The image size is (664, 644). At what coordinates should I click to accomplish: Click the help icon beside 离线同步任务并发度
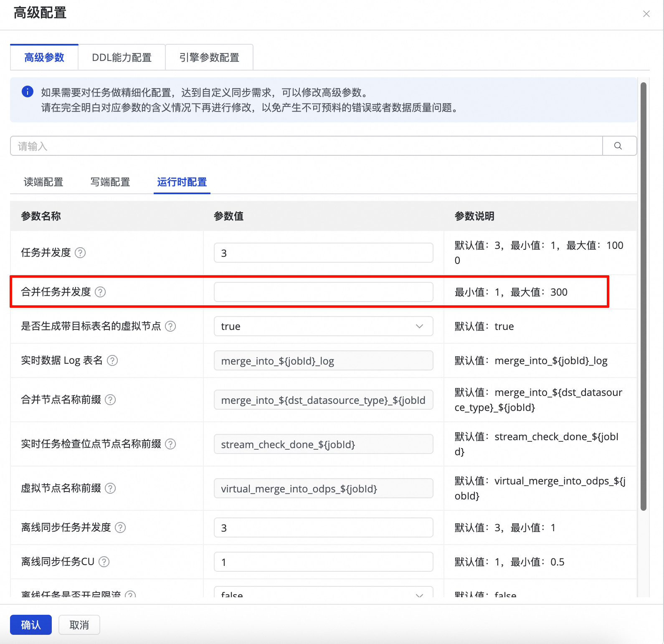120,527
